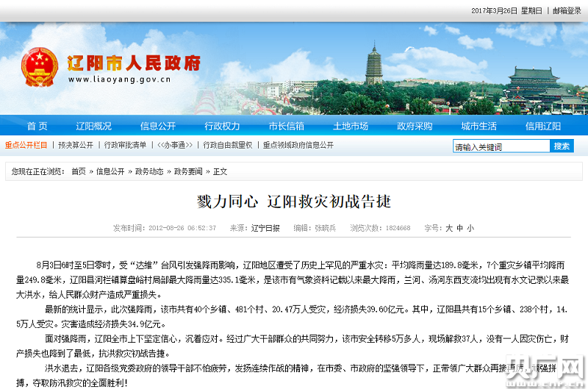Screen dimensions: 588x389
Task: Open the 邮箱登录 mailbox login link
Action: point(565,10)
